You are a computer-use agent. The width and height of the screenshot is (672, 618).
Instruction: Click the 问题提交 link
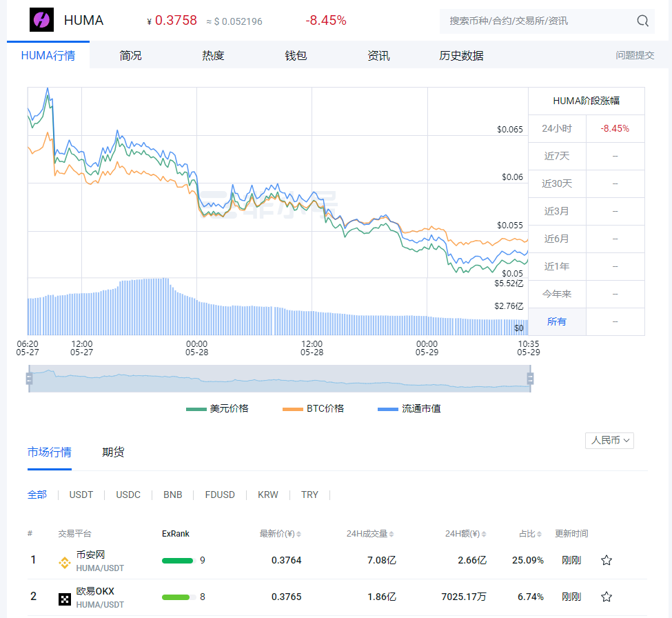tap(635, 55)
